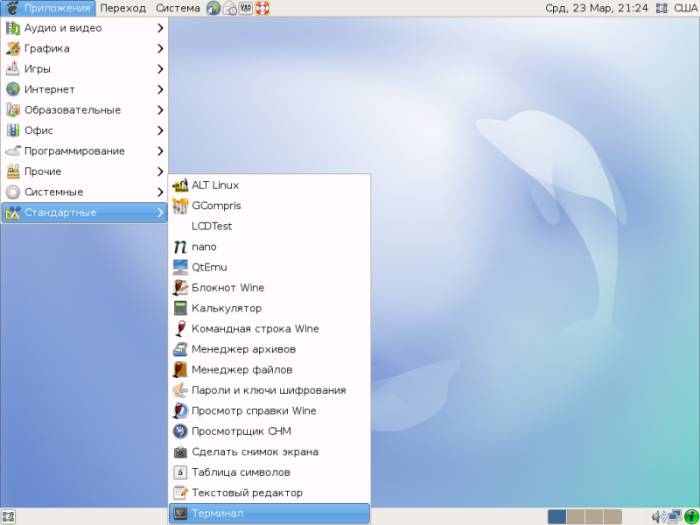Start GCompris from the Стандартные submenu
Image resolution: width=700 pixels, height=525 pixels.
click(x=269, y=205)
